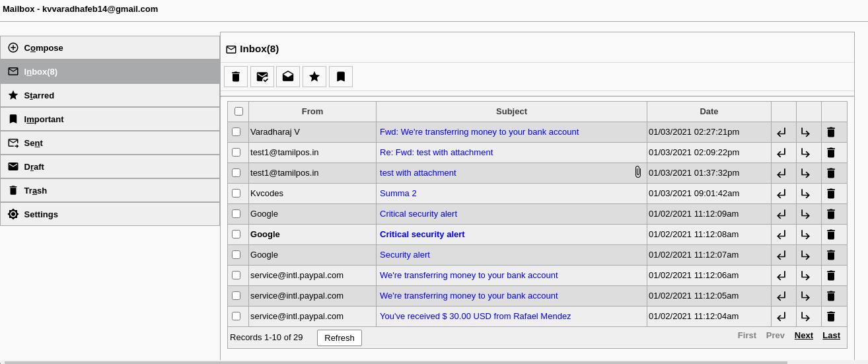The width and height of the screenshot is (868, 364).
Task: Click the paperclip attachment icon
Action: tap(637, 172)
